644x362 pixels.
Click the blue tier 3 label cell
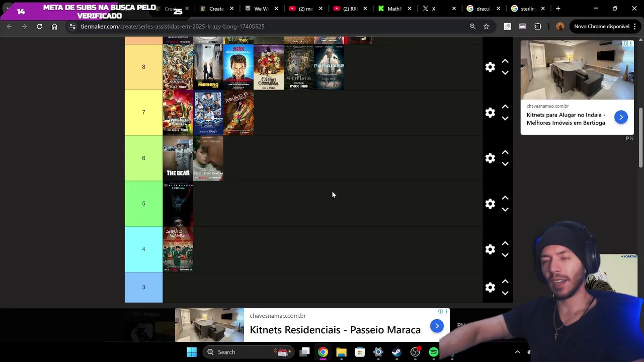143,288
